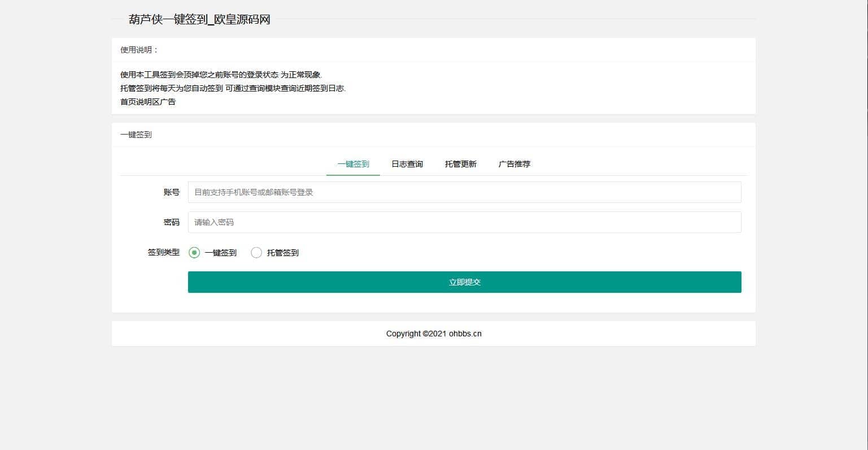Open the 托管更新 tab
This screenshot has height=450, width=868.
tap(460, 164)
